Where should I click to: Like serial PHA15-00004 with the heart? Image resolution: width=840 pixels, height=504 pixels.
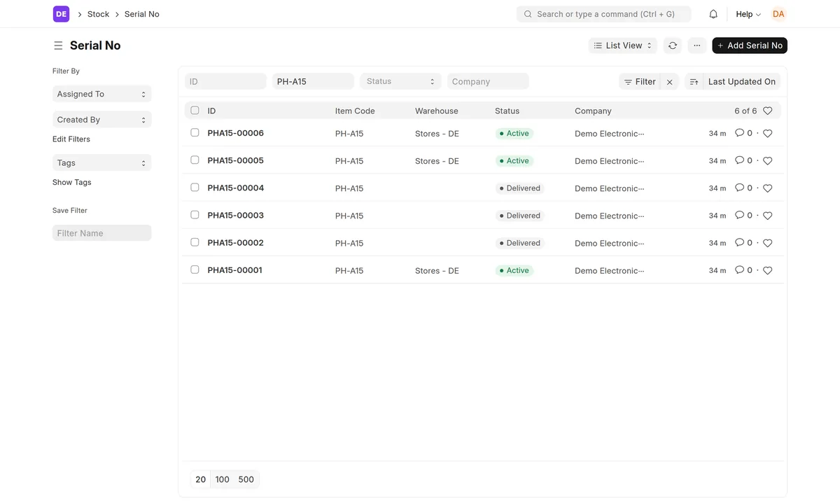[767, 188]
